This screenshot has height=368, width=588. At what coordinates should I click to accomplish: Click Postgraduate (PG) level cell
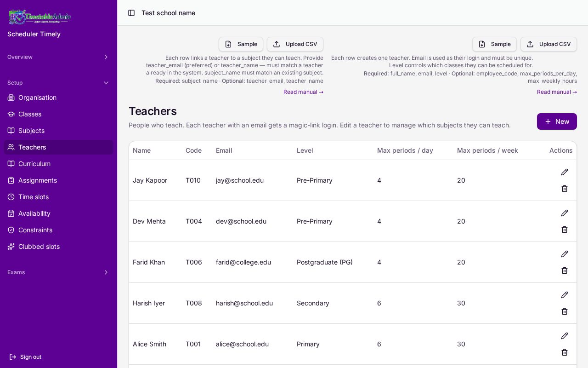325,262
